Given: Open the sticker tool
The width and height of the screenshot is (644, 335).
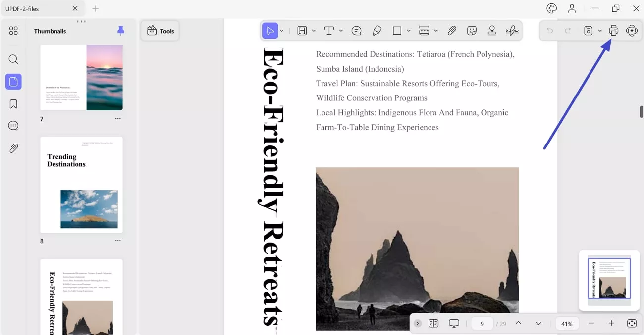Looking at the screenshot, I should tap(472, 31).
